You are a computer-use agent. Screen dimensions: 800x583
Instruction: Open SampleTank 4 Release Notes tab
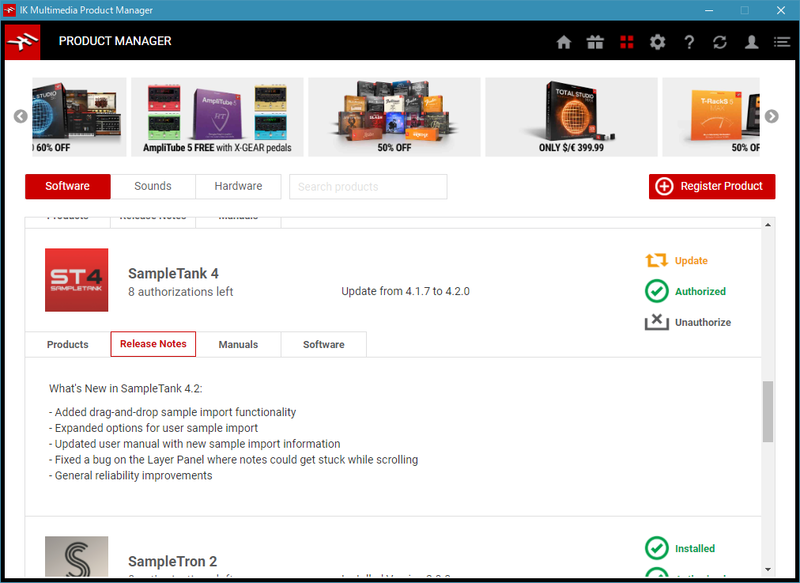pos(153,344)
